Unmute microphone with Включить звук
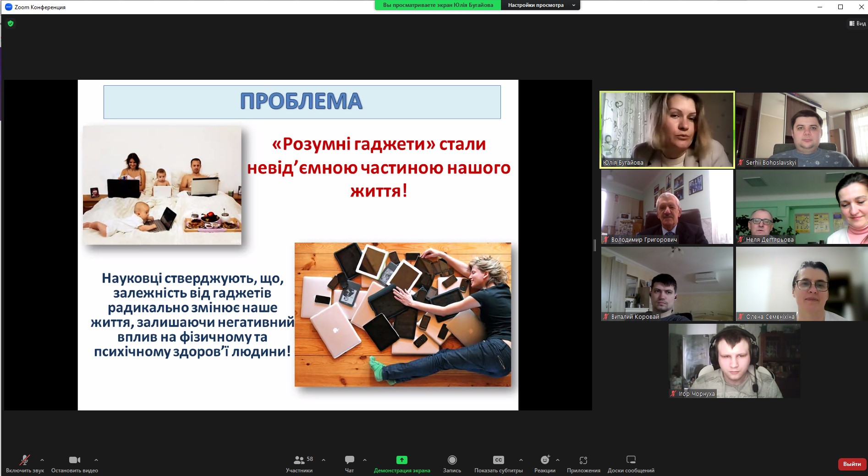Image resolution: width=868 pixels, height=476 pixels. (25, 463)
